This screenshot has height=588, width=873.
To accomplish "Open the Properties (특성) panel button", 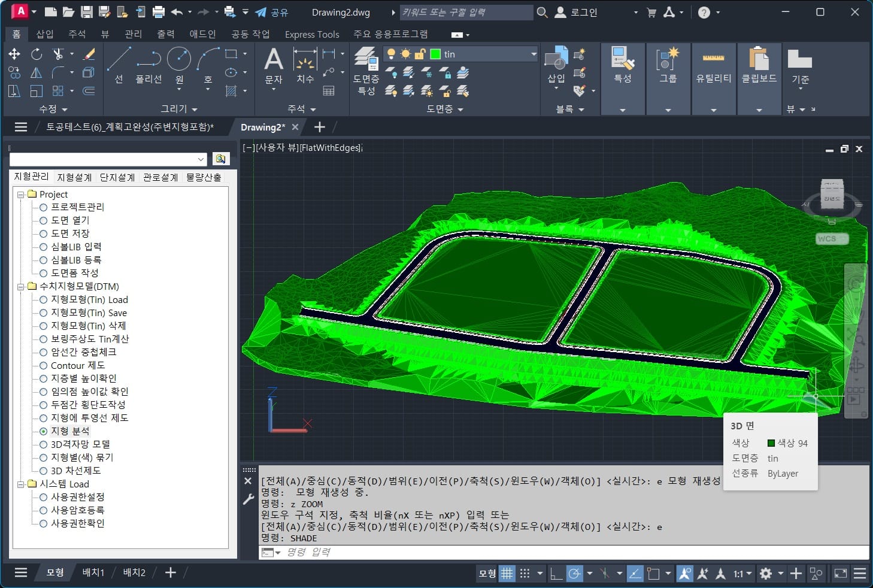I will point(623,66).
